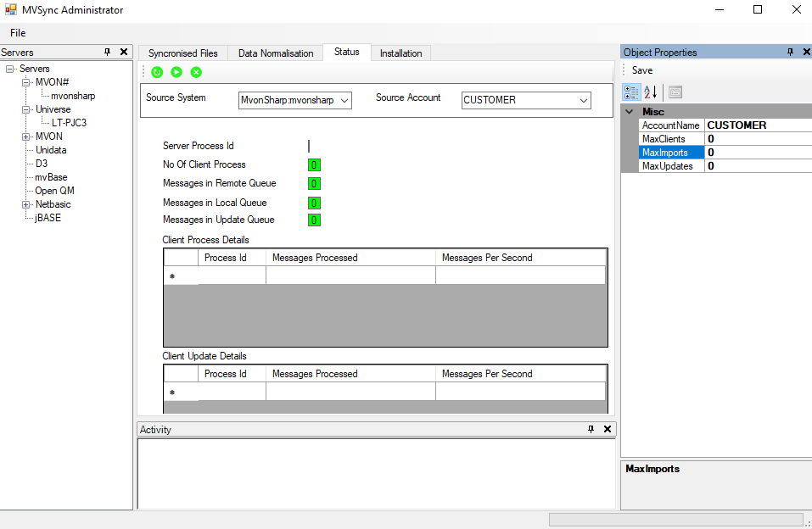This screenshot has width=812, height=529.
Task: Expand the Netbasic server node
Action: (x=26, y=204)
